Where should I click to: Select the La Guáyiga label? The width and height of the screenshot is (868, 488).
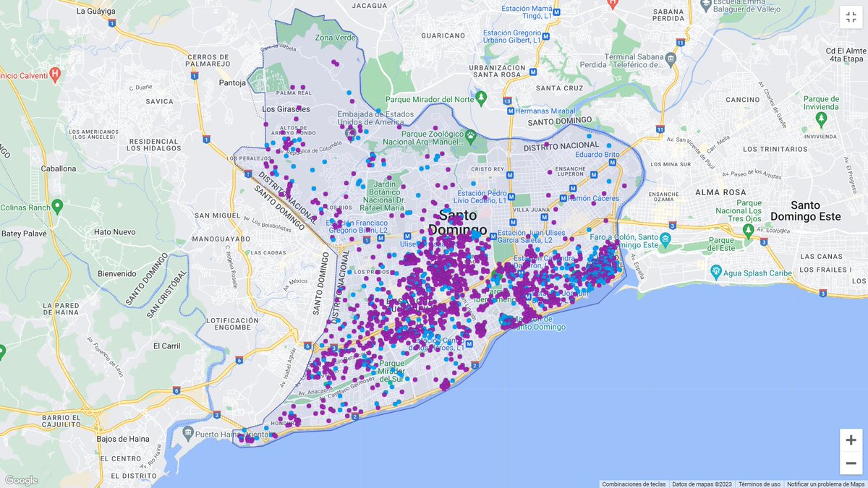point(95,11)
